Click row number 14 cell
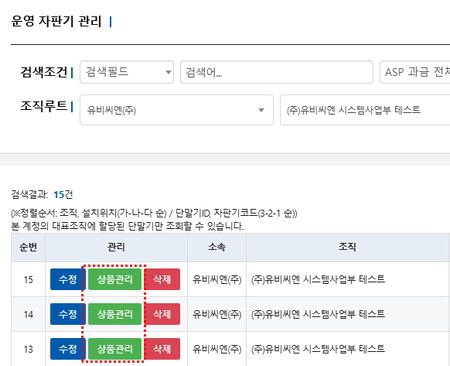This screenshot has height=366, width=450. click(x=28, y=314)
